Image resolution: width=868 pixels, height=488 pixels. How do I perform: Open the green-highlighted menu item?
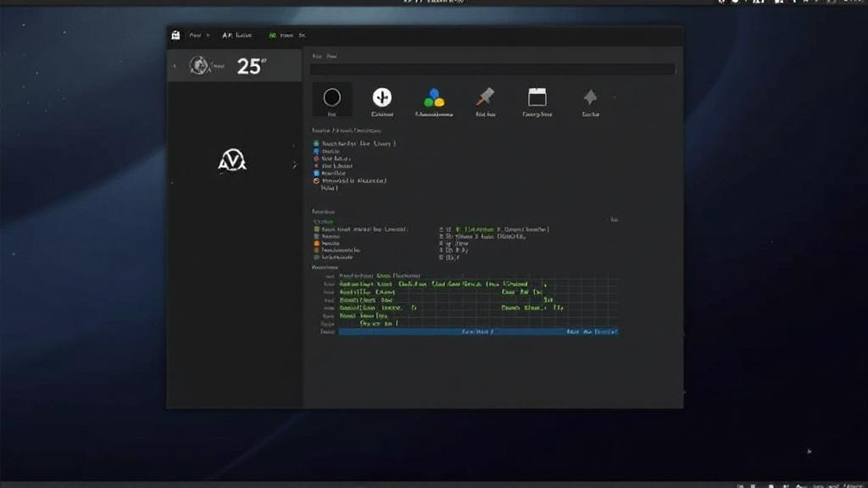[x=273, y=36]
